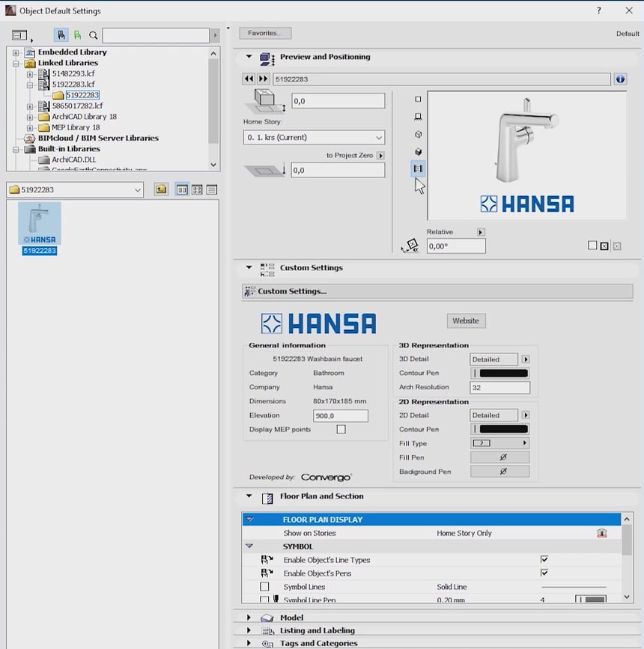This screenshot has height=649, width=644.
Task: Select the side elevation preview icon
Action: click(x=418, y=117)
